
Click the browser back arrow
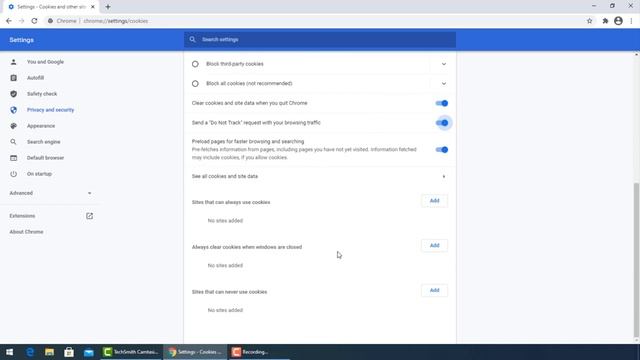point(9,21)
